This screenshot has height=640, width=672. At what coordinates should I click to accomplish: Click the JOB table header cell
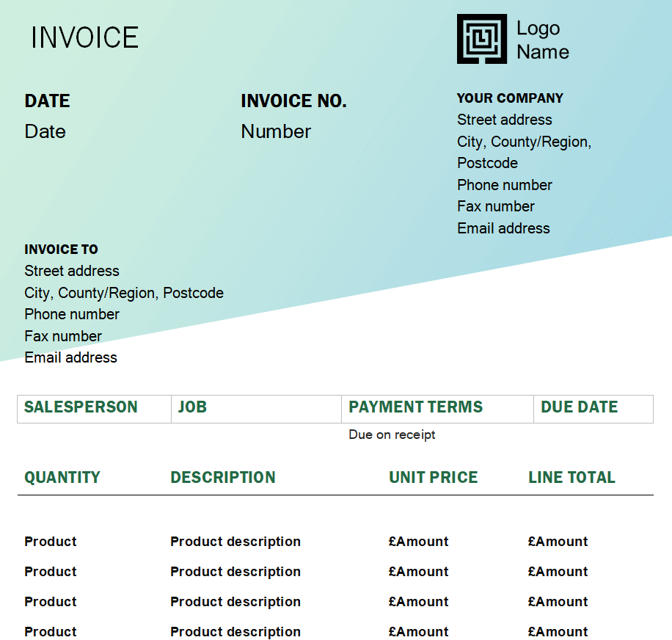pyautogui.click(x=256, y=409)
